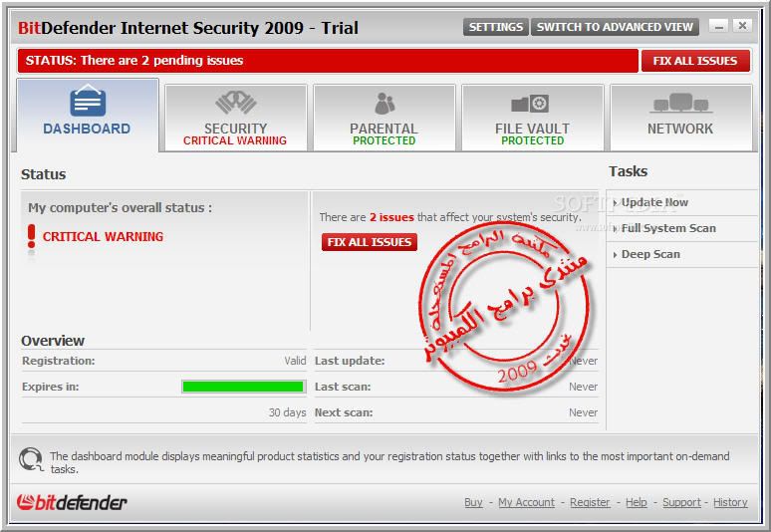This screenshot has width=771, height=532.
Task: Click 'Never' value for Last scan
Action: coord(583,387)
